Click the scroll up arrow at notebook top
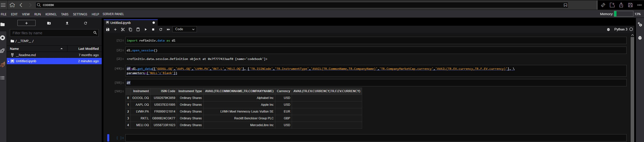The image size is (644, 142). [632, 35]
